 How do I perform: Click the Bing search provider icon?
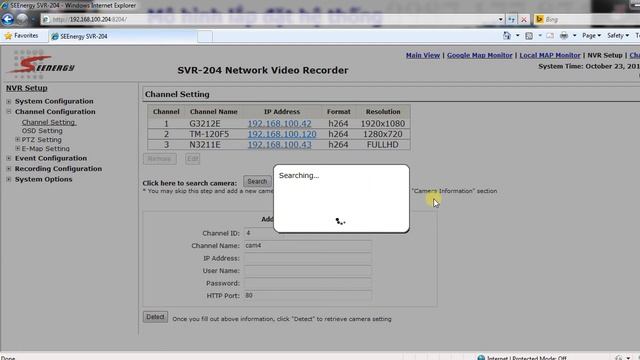(x=539, y=19)
